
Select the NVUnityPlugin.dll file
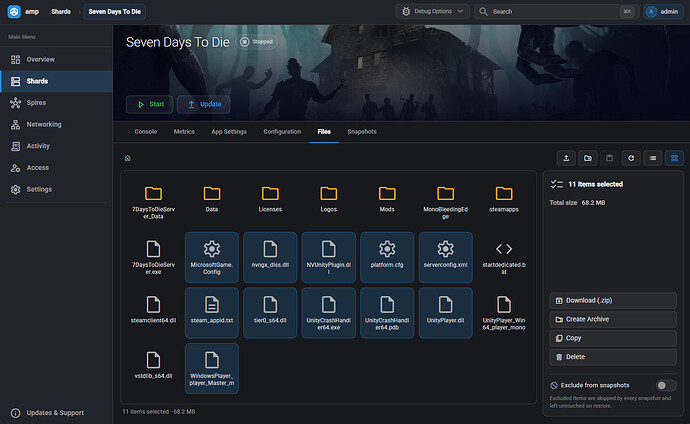click(329, 257)
